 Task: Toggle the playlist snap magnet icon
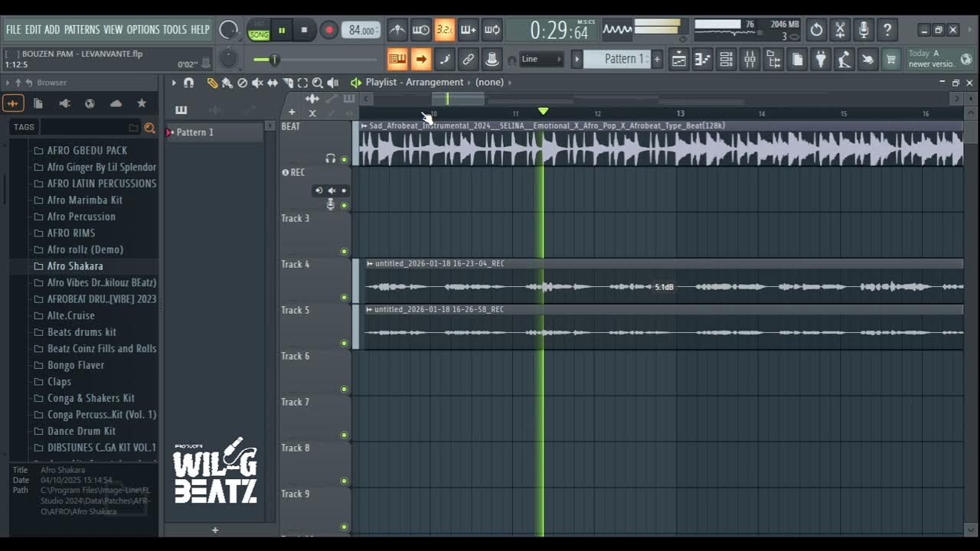(189, 83)
